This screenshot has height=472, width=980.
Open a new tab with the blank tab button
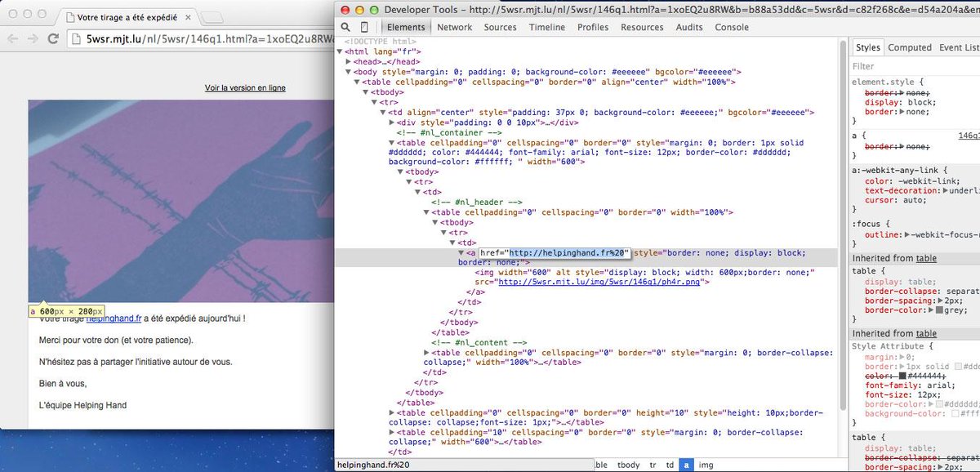212,17
